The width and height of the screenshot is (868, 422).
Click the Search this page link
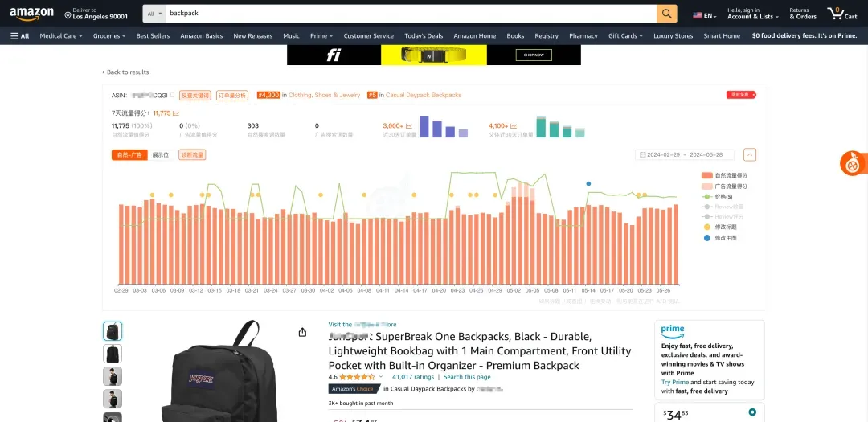point(467,377)
